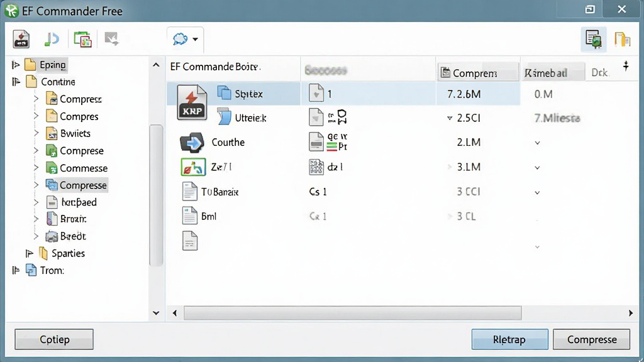Open the dropdown chevron in the 3 CCl row
This screenshot has width=644, height=362.
pyautogui.click(x=537, y=192)
